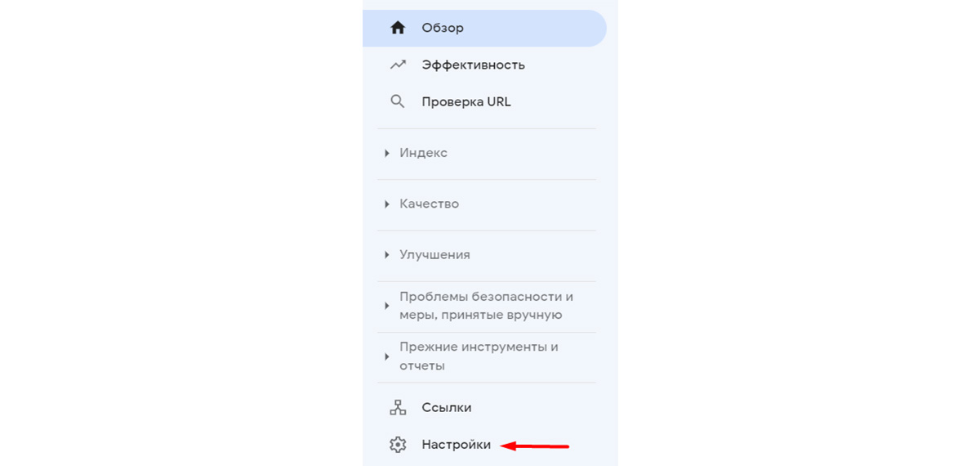Expand the Качество section arrow
Screen dimensions: 980x466
387,204
